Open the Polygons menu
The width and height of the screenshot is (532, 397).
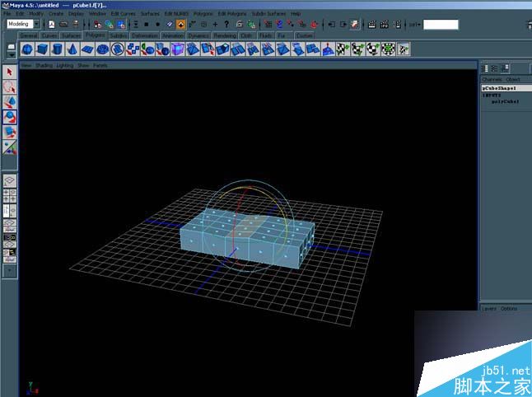pyautogui.click(x=203, y=13)
